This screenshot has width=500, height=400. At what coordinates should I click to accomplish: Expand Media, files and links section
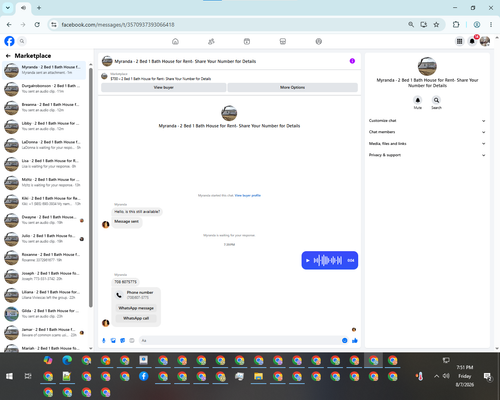[x=427, y=144]
